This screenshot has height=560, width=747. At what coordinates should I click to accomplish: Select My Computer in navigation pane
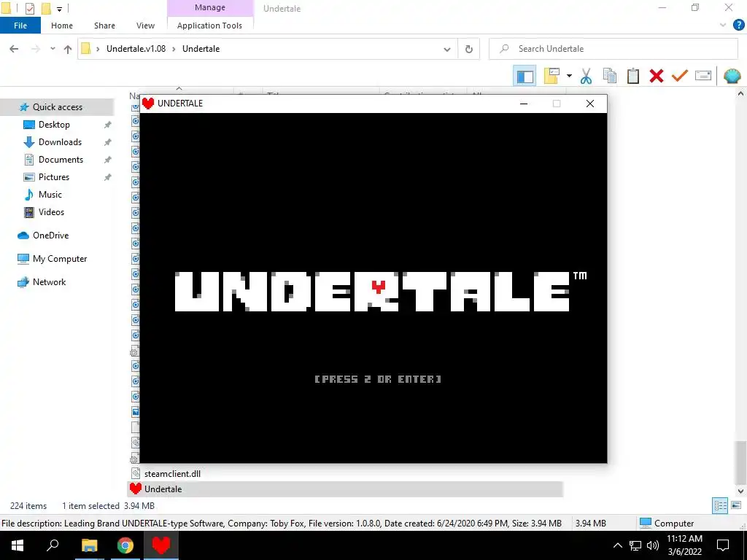[60, 259]
